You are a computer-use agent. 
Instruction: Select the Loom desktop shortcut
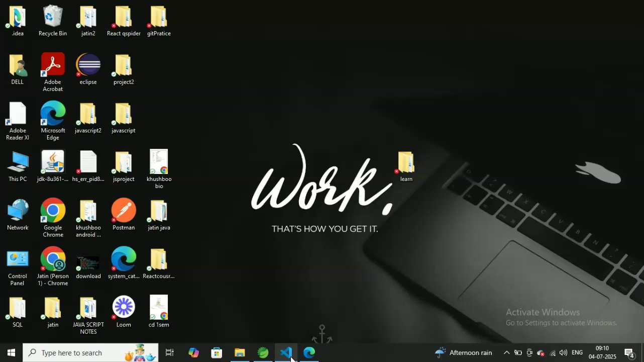(x=124, y=312)
